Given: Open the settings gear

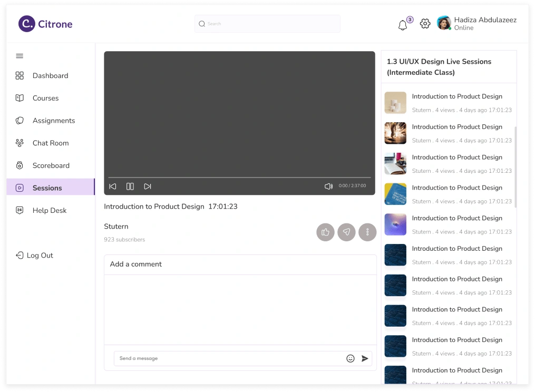Looking at the screenshot, I should [x=425, y=24].
